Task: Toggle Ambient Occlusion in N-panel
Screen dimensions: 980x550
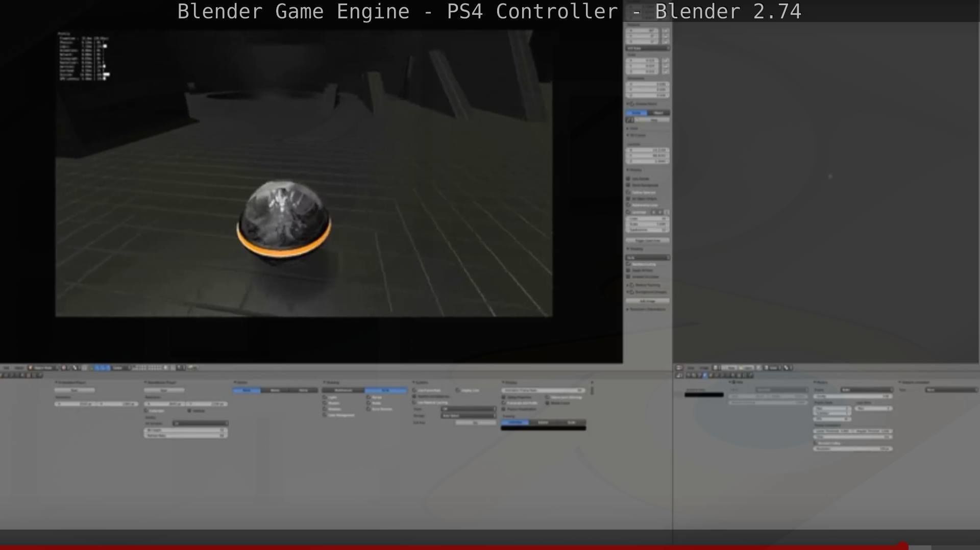Action: click(629, 277)
